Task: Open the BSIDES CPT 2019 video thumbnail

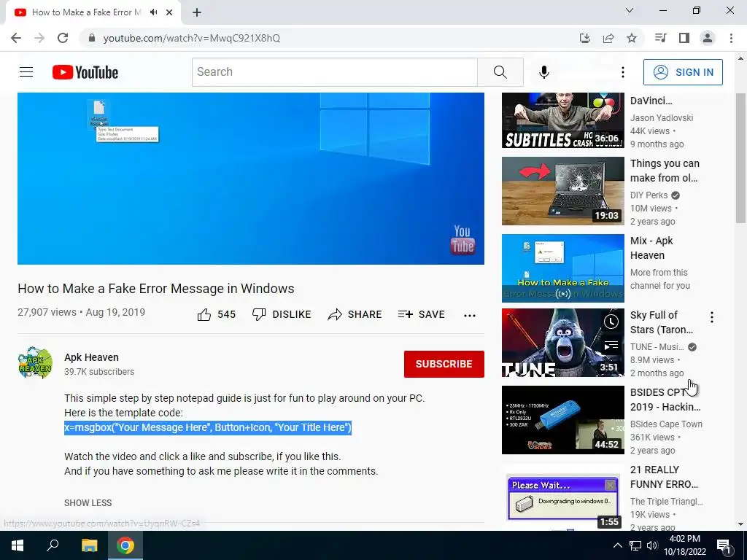Action: click(562, 420)
